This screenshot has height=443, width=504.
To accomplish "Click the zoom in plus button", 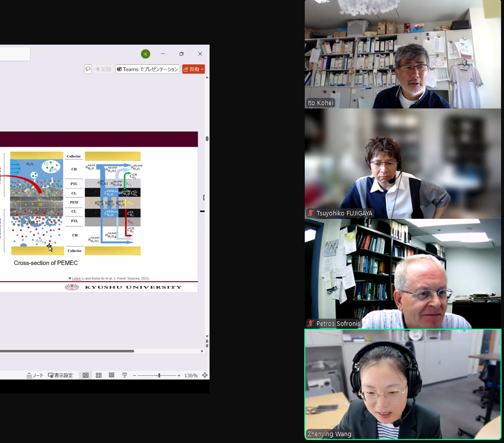I will point(179,375).
